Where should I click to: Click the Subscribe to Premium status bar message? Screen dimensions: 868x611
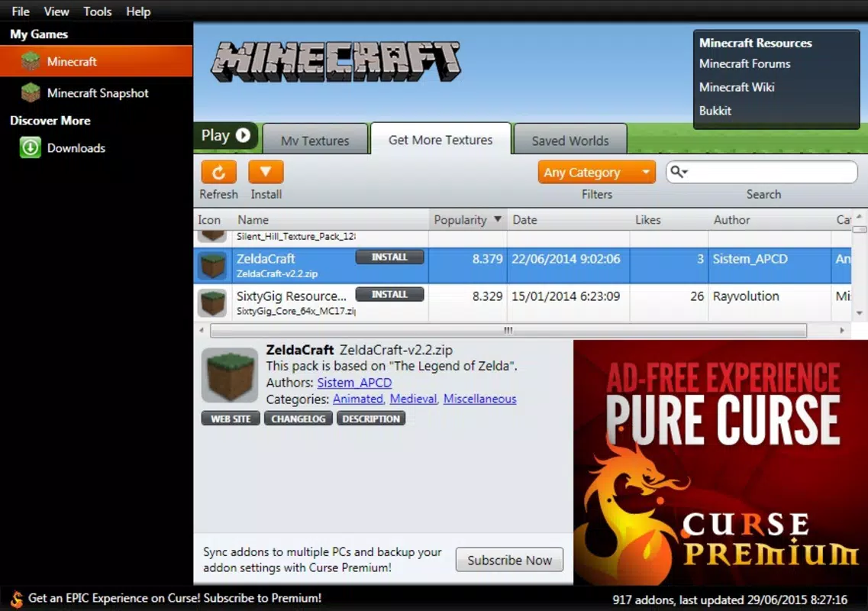coord(174,598)
